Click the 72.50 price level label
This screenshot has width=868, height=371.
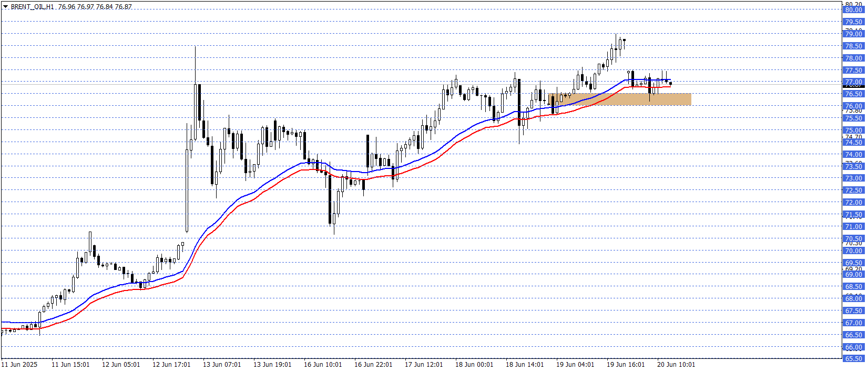point(853,190)
